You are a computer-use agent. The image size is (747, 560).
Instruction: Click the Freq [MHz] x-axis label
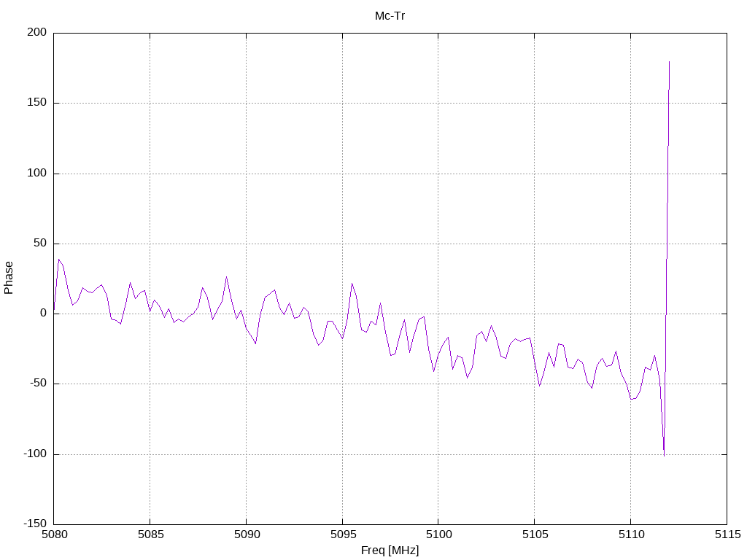coord(390,551)
